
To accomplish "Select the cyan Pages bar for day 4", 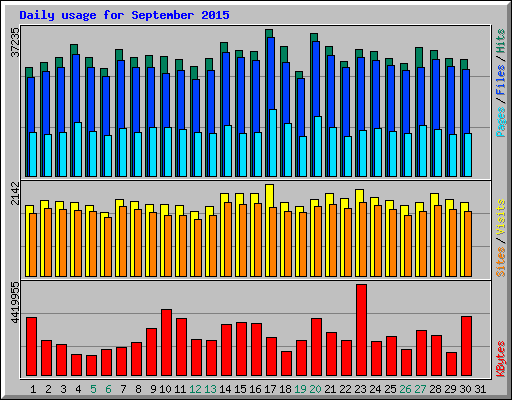I will pyautogui.click(x=78, y=149).
